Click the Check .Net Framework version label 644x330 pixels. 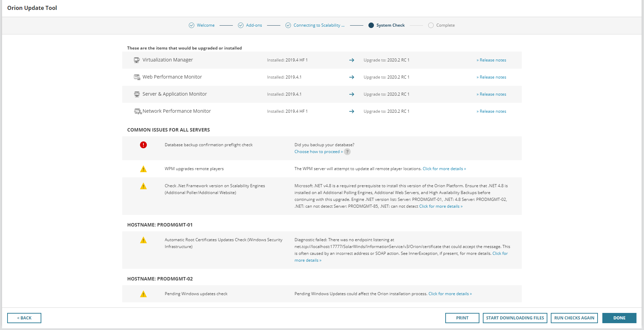[x=215, y=189]
